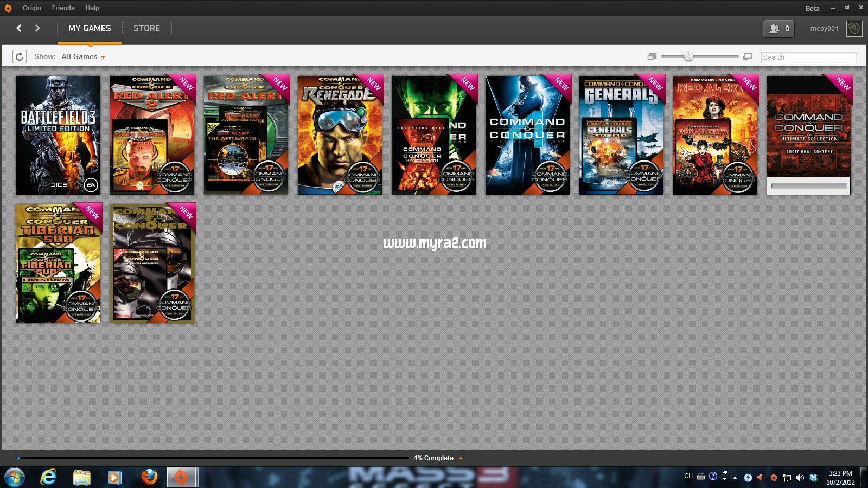Refresh the games library

20,56
